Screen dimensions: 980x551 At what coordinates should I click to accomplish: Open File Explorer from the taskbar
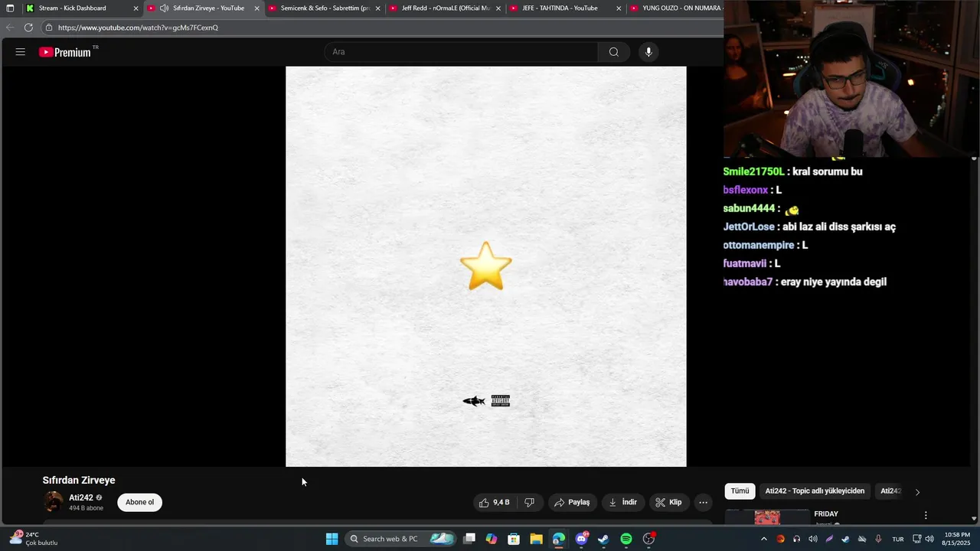click(x=536, y=539)
